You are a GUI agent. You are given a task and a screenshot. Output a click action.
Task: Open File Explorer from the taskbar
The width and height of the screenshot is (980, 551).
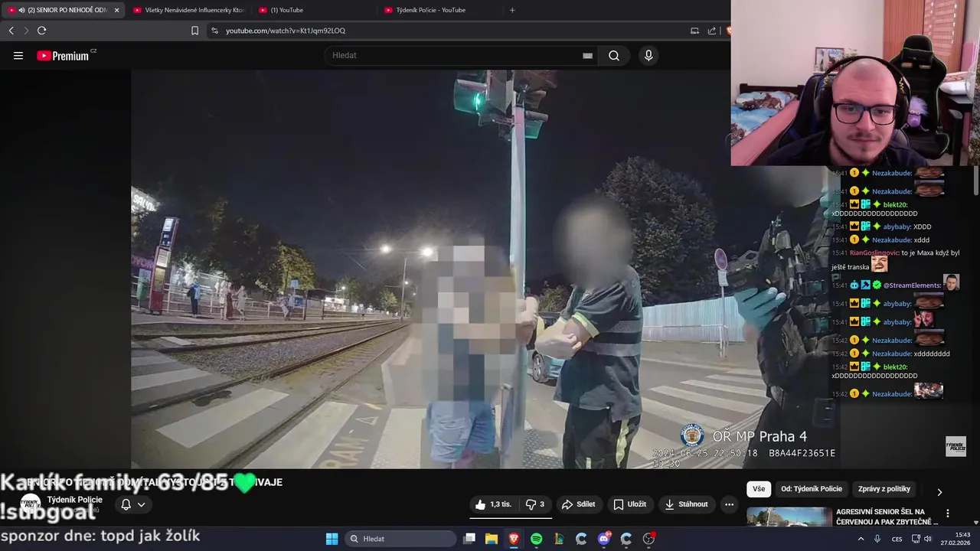click(492, 539)
